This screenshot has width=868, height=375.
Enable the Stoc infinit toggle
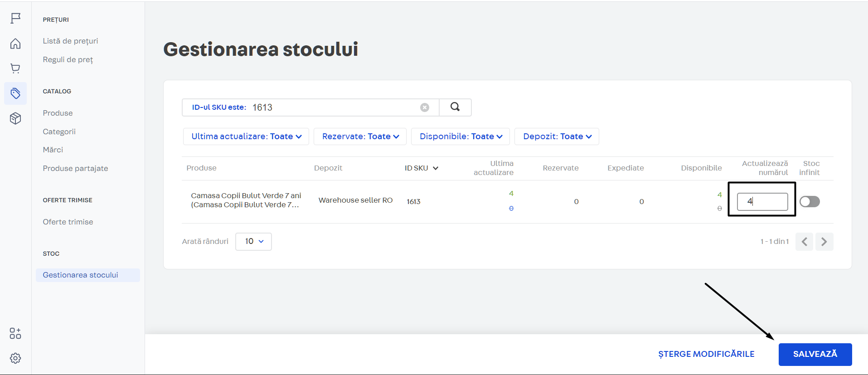(810, 201)
